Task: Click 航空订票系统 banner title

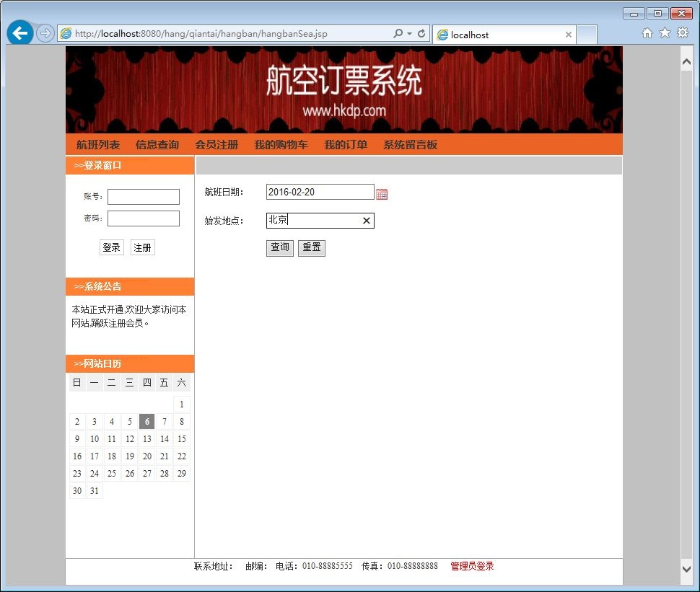Action: pos(344,80)
